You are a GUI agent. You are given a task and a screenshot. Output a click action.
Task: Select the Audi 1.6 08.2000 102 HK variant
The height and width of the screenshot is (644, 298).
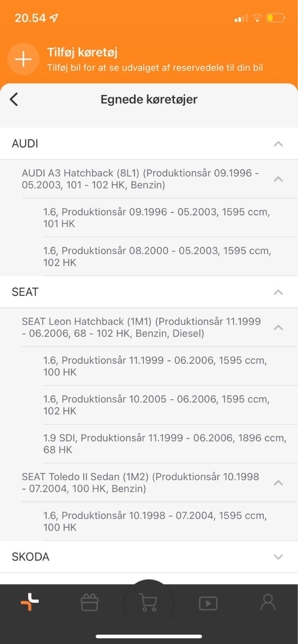157,256
